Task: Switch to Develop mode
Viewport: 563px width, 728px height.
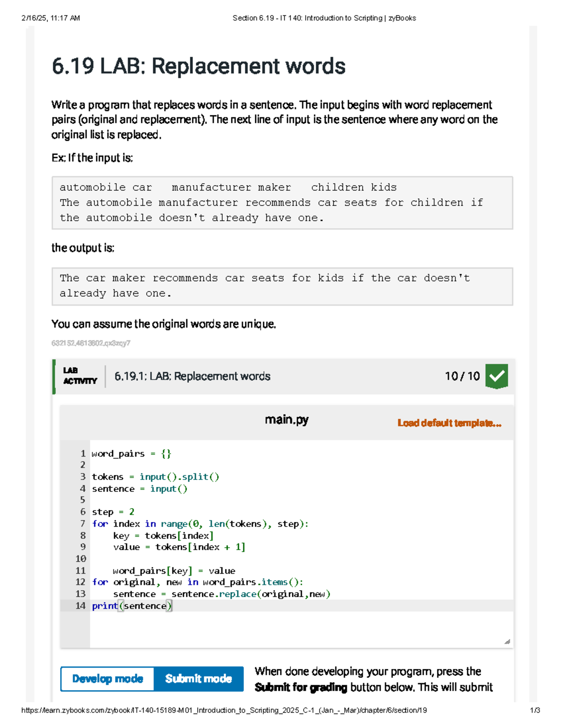Action: point(107,679)
